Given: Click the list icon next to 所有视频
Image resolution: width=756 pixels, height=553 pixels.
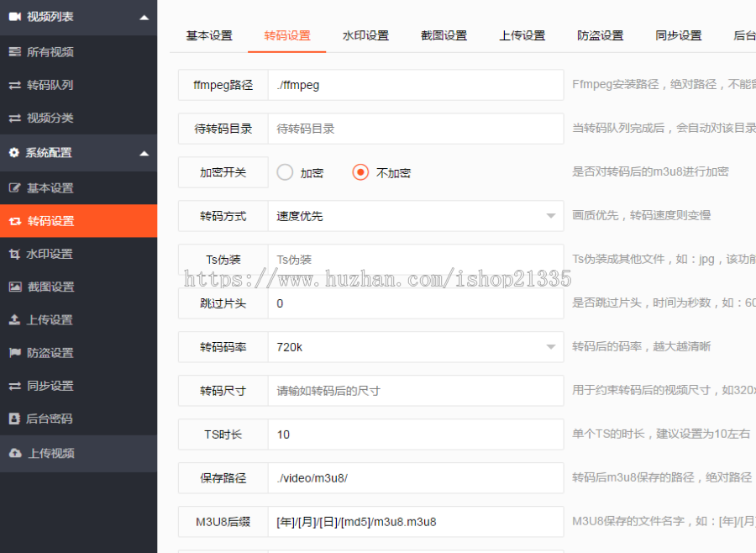Looking at the screenshot, I should pyautogui.click(x=15, y=51).
